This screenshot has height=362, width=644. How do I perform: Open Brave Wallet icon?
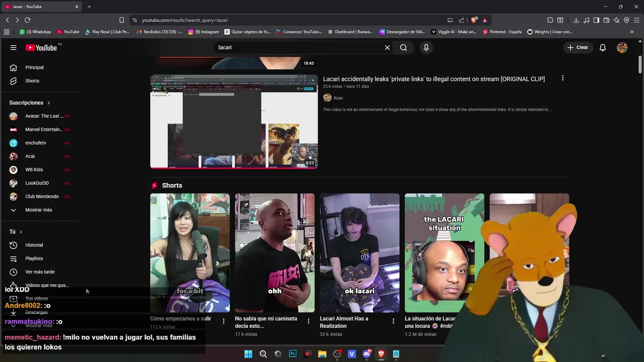[x=606, y=20]
